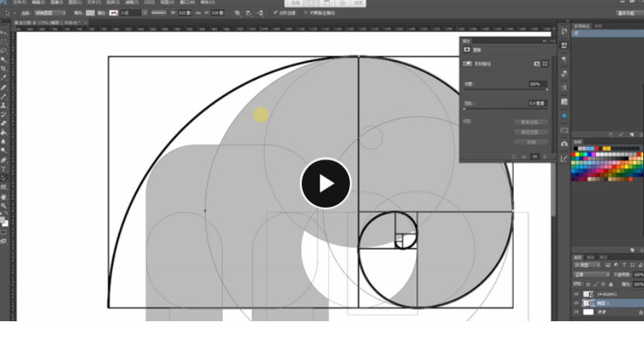Click the trash icon in Properties panel
Image resolution: width=644 pixels, height=339 pixels.
point(545,156)
